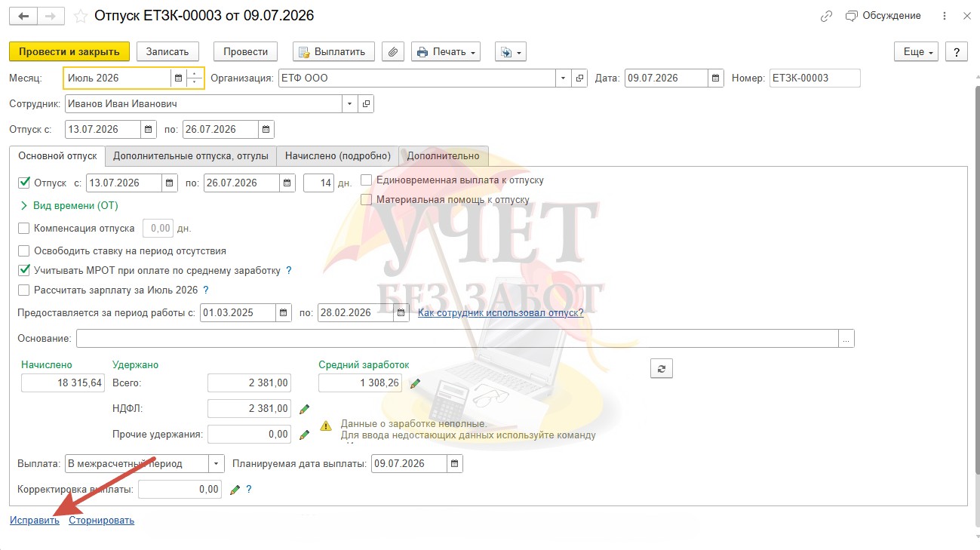The width and height of the screenshot is (980, 550).
Task: Open the Выплата dropdown list
Action: pyautogui.click(x=217, y=463)
